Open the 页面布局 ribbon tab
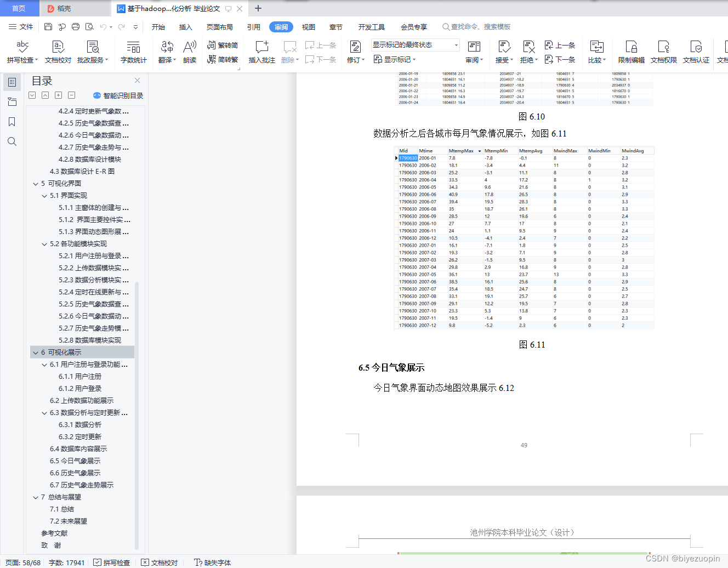The width and height of the screenshot is (728, 568). click(x=220, y=27)
